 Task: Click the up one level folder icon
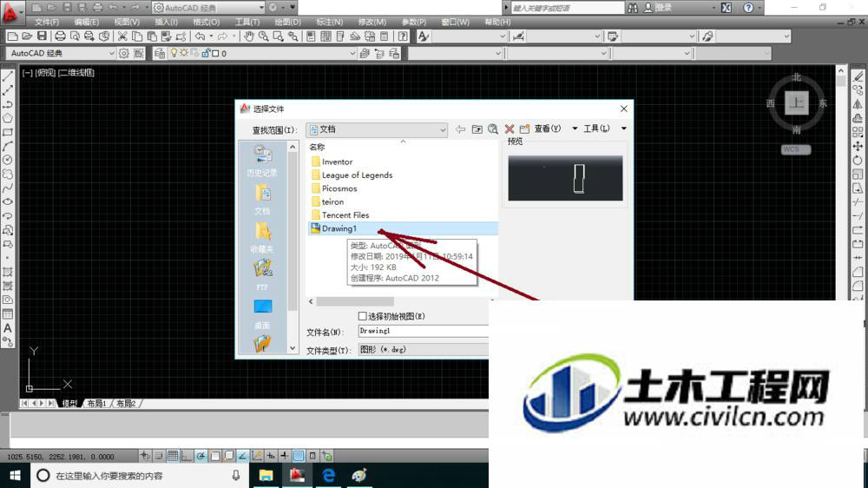[x=477, y=129]
